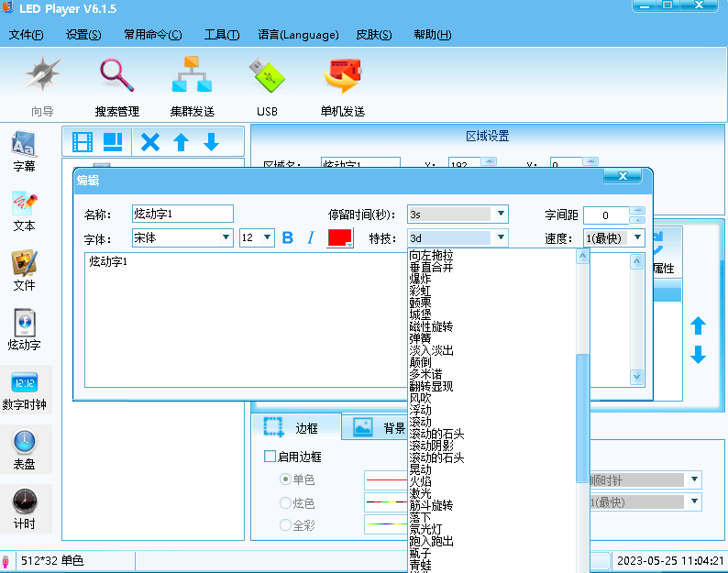Move item down in program toolbar

211,142
